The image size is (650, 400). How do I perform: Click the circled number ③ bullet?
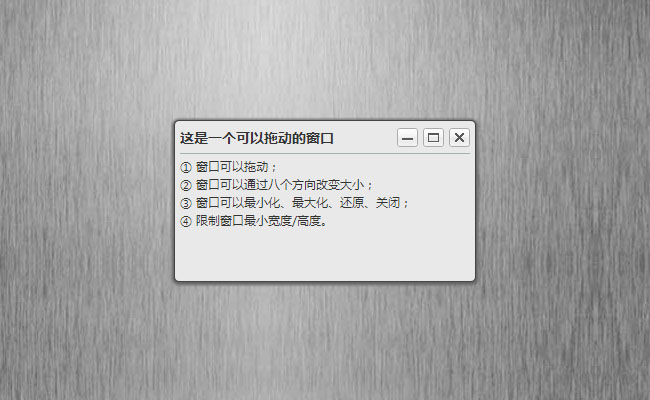(x=186, y=203)
